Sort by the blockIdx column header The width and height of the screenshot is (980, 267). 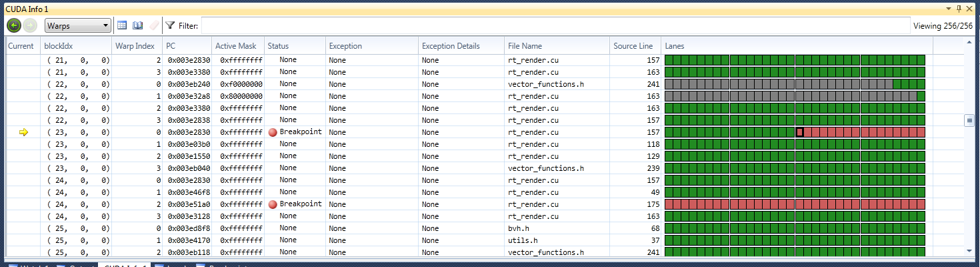[x=59, y=46]
